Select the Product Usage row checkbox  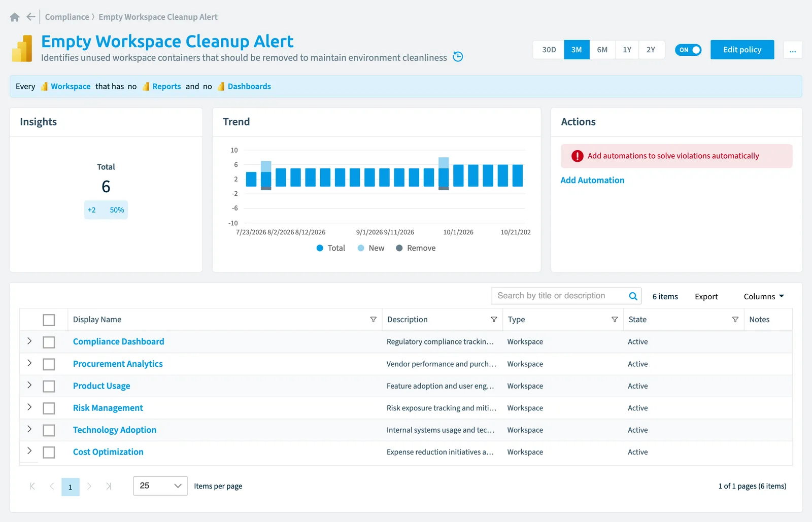tap(49, 387)
